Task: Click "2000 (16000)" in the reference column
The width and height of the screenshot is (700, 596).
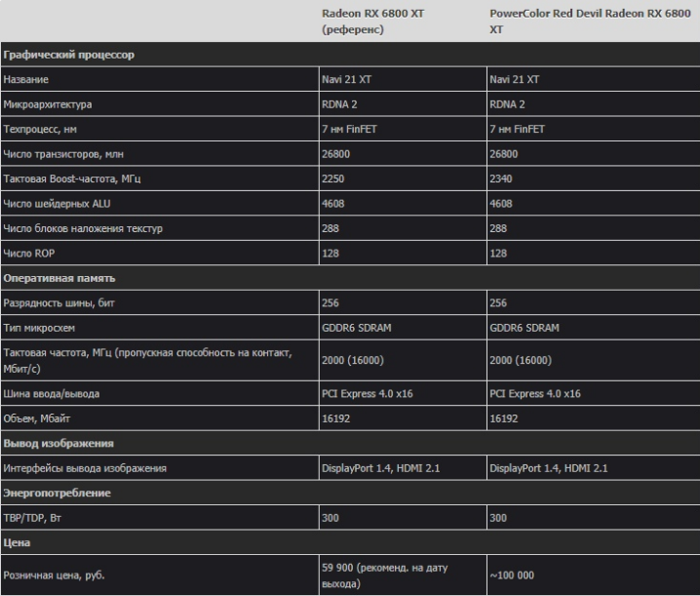Action: 353,360
